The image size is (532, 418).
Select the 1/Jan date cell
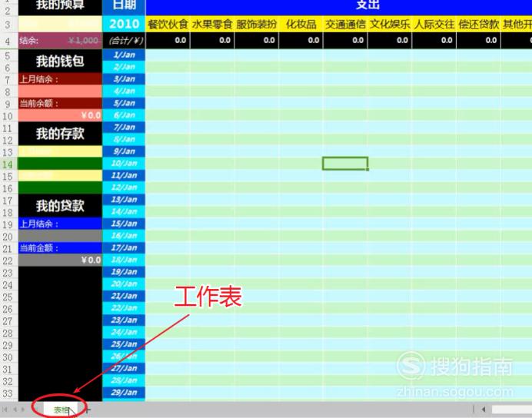point(124,55)
